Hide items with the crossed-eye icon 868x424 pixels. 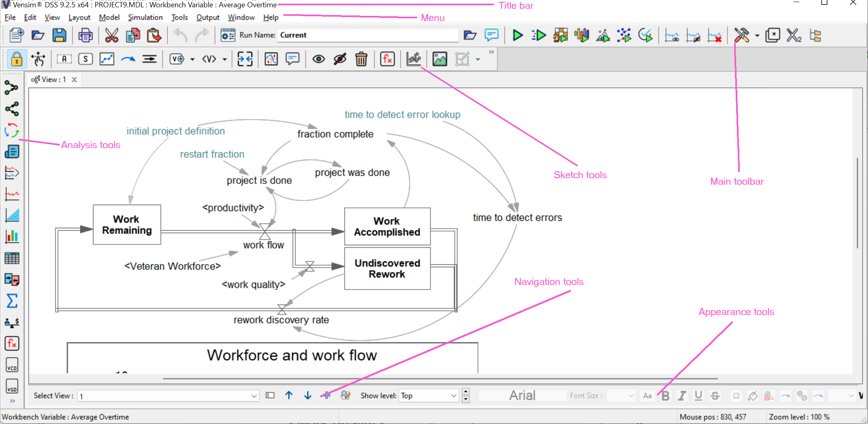click(340, 59)
